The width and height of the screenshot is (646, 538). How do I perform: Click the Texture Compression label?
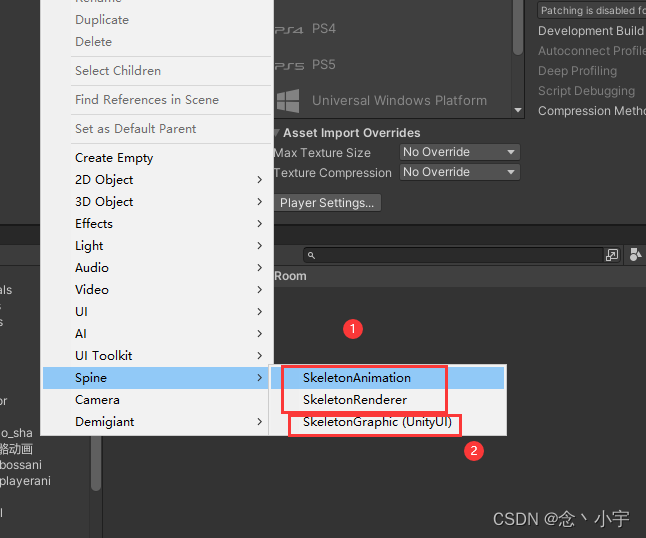tap(332, 173)
